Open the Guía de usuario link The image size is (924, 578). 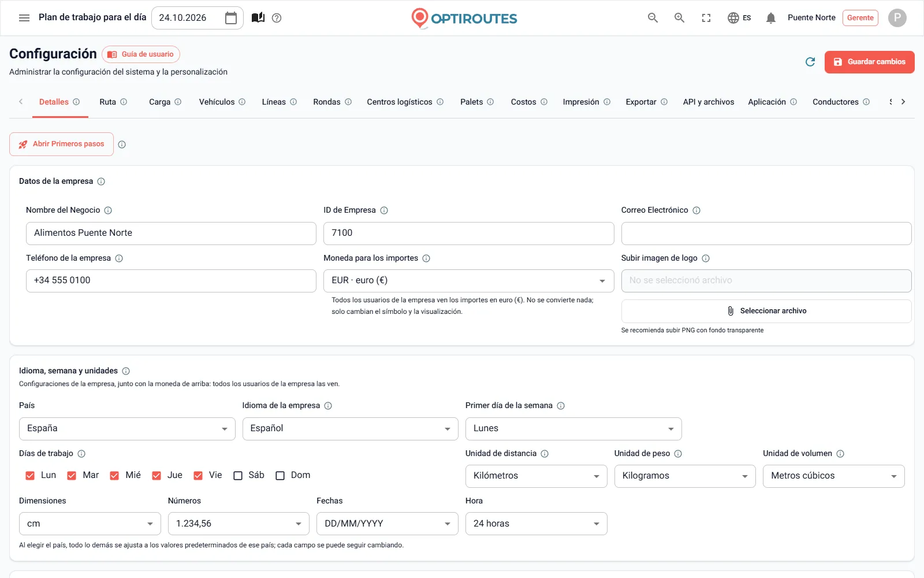click(x=141, y=54)
